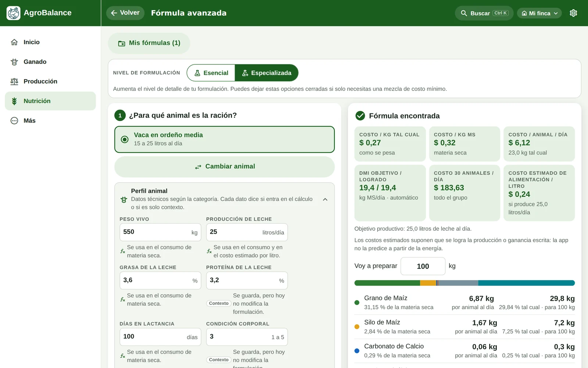This screenshot has width=588, height=368.
Task: Click the AgroBalance cow logo icon
Action: (14, 13)
